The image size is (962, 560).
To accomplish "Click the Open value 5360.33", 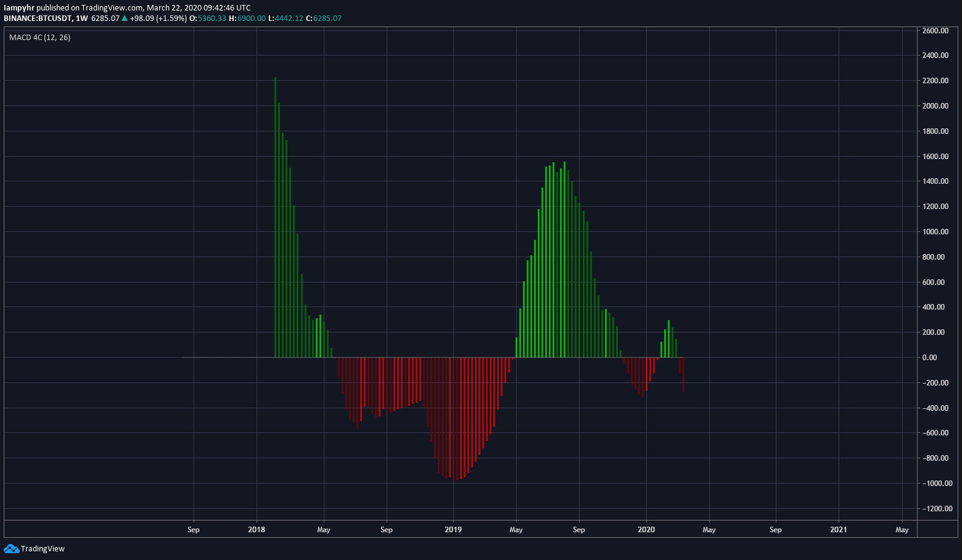I will 212,19.
